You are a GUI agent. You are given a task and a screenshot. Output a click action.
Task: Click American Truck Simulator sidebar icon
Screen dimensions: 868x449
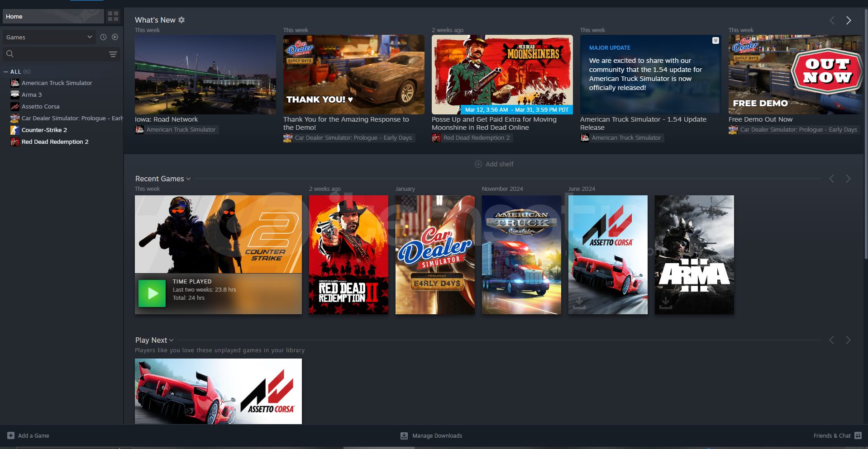point(15,83)
